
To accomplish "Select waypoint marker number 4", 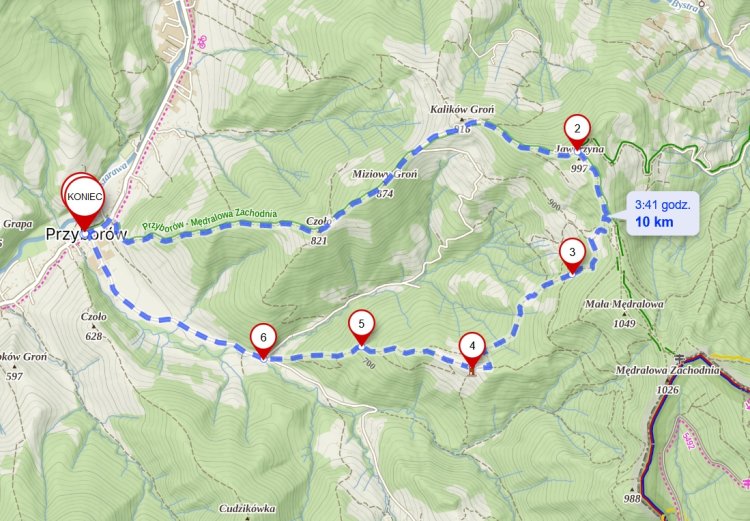I will (x=473, y=349).
